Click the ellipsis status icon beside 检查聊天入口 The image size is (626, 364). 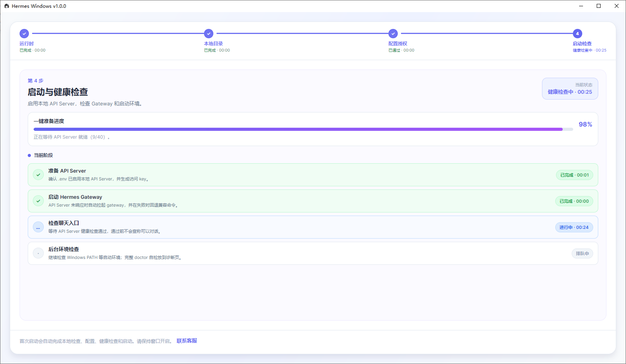point(38,227)
